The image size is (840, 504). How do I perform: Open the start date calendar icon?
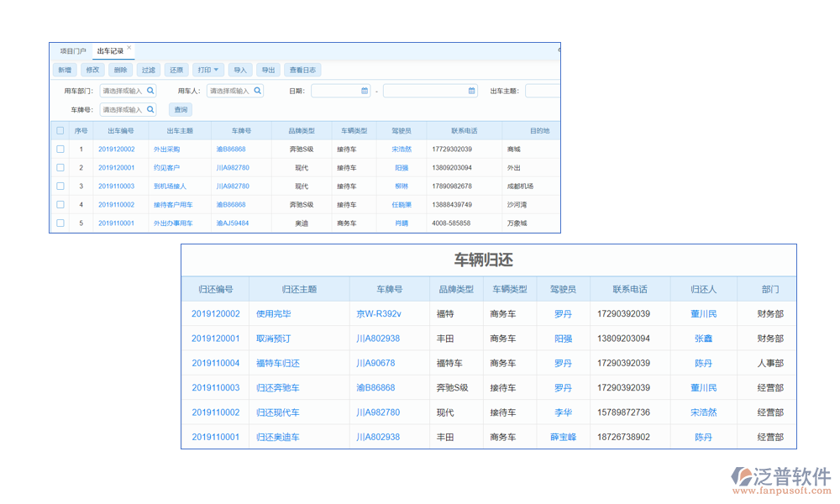[366, 91]
